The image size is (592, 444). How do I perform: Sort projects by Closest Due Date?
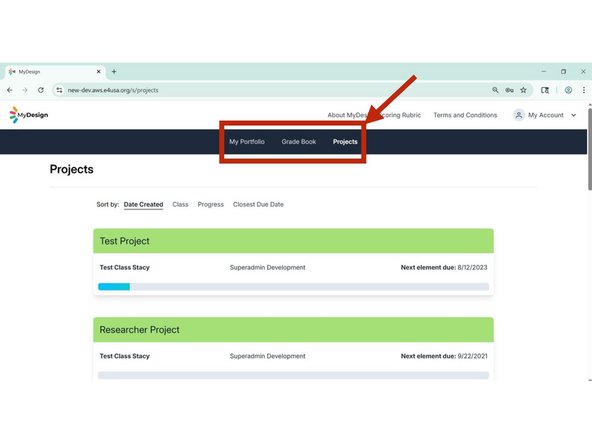258,205
